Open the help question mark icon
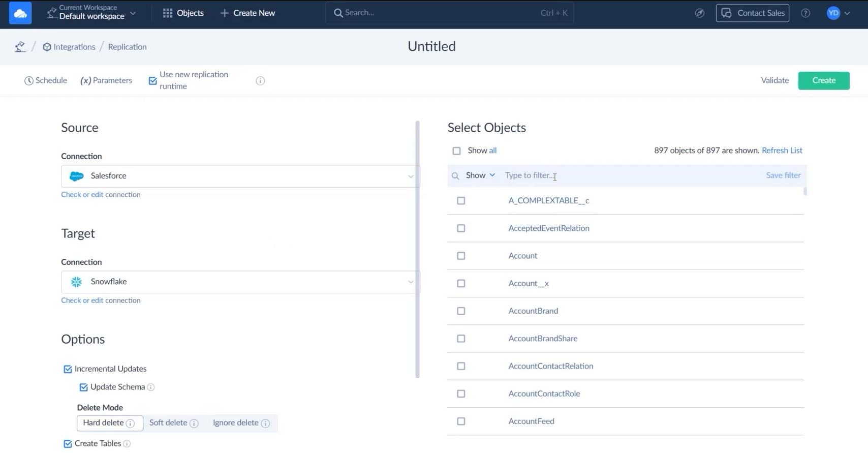Image resolution: width=868 pixels, height=453 pixels. click(805, 13)
